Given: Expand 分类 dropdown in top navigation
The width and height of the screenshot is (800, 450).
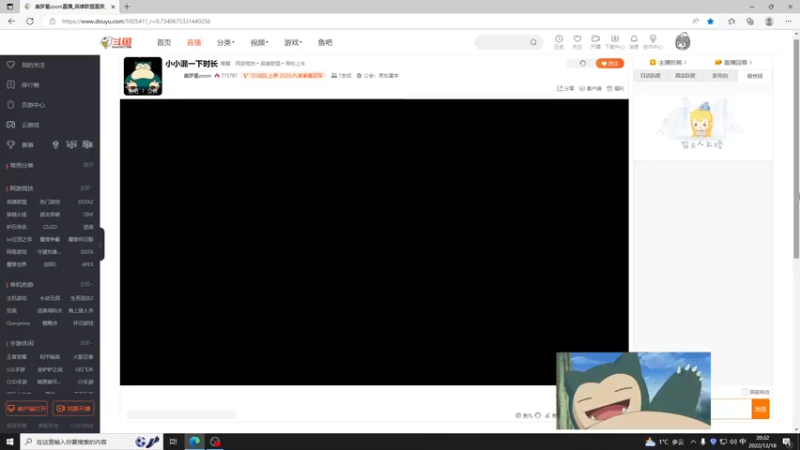Looking at the screenshot, I should (226, 42).
